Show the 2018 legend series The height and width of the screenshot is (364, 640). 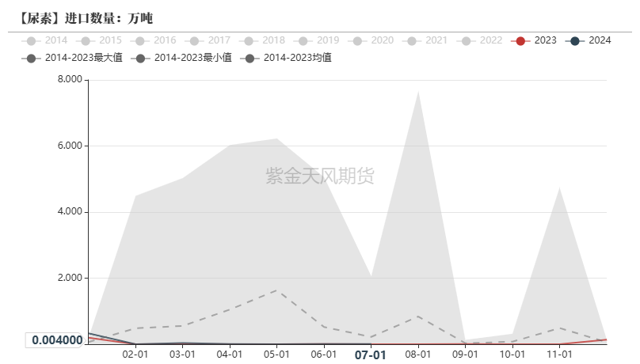[x=264, y=40]
